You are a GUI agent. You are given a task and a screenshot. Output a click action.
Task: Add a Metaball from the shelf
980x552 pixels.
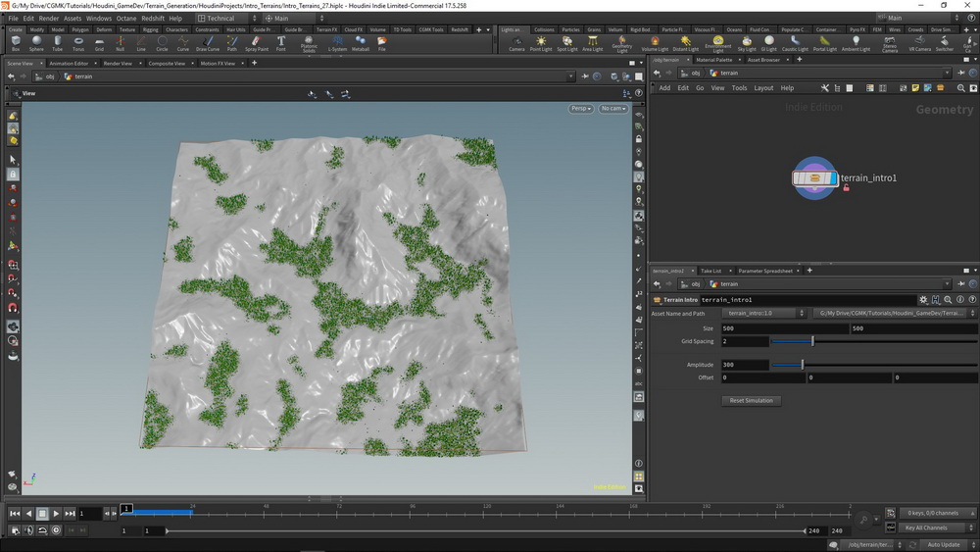[360, 43]
